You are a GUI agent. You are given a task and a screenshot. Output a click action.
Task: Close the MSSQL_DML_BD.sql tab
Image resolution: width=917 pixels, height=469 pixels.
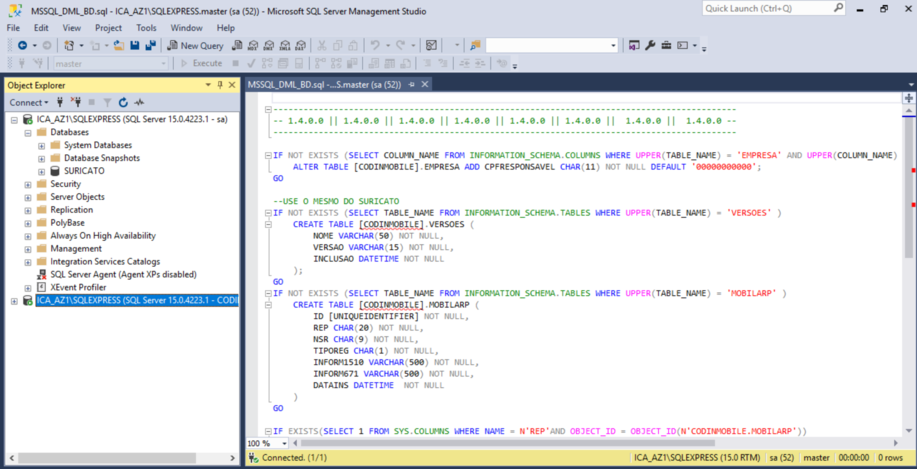click(x=425, y=85)
